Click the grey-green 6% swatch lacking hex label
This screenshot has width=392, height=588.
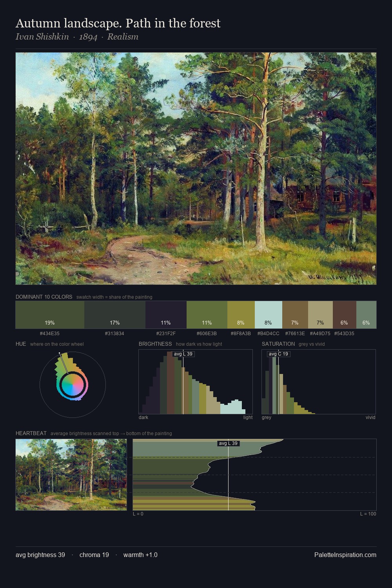tap(366, 315)
